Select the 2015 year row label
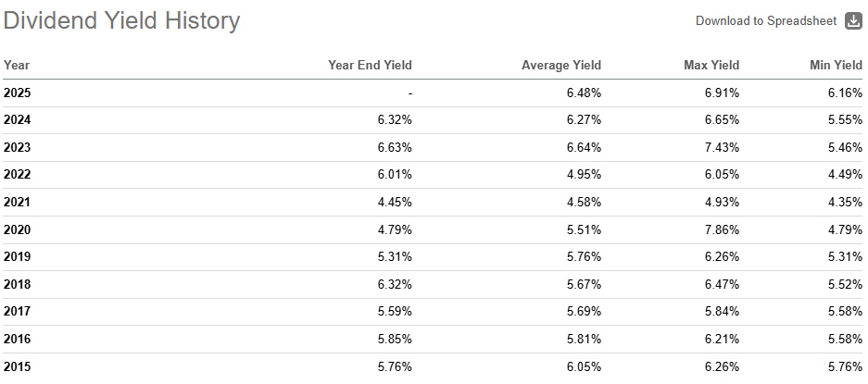The image size is (868, 384). point(18,366)
